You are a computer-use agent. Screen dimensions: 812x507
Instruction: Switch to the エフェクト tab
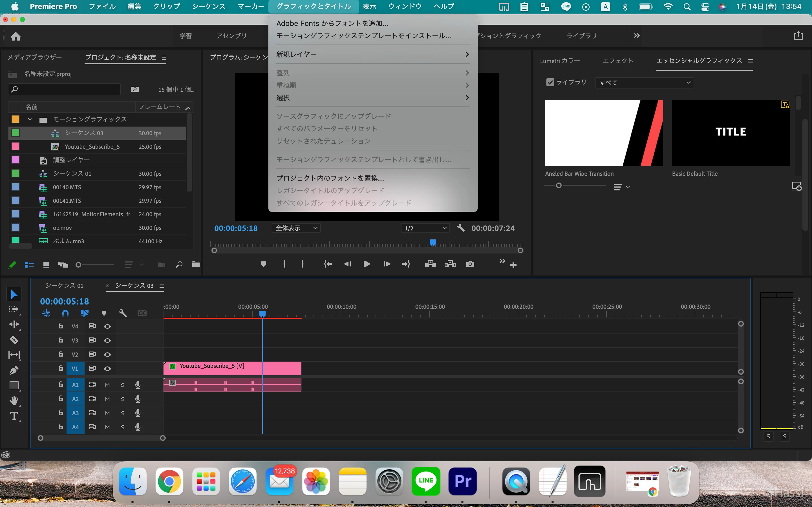[618, 61]
